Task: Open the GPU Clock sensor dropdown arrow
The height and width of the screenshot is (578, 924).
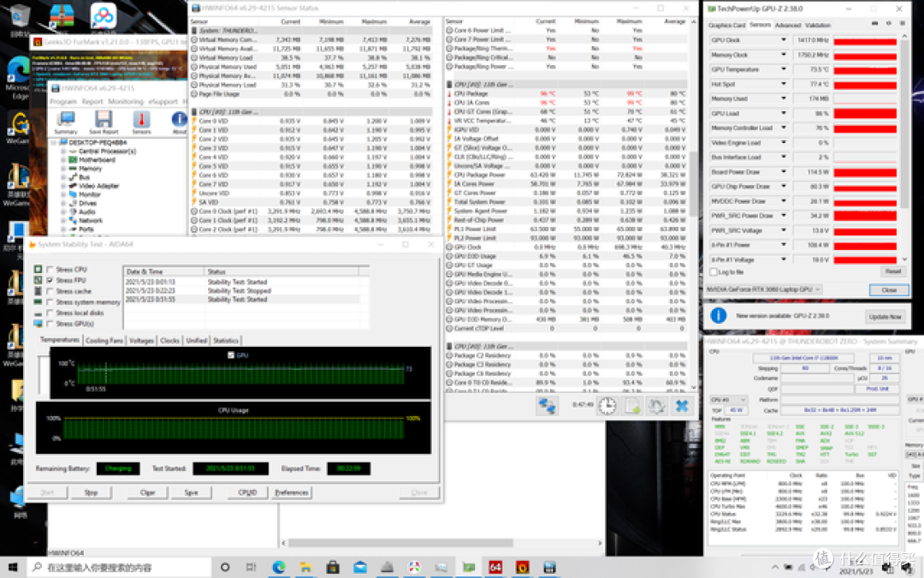Action: 783,40
